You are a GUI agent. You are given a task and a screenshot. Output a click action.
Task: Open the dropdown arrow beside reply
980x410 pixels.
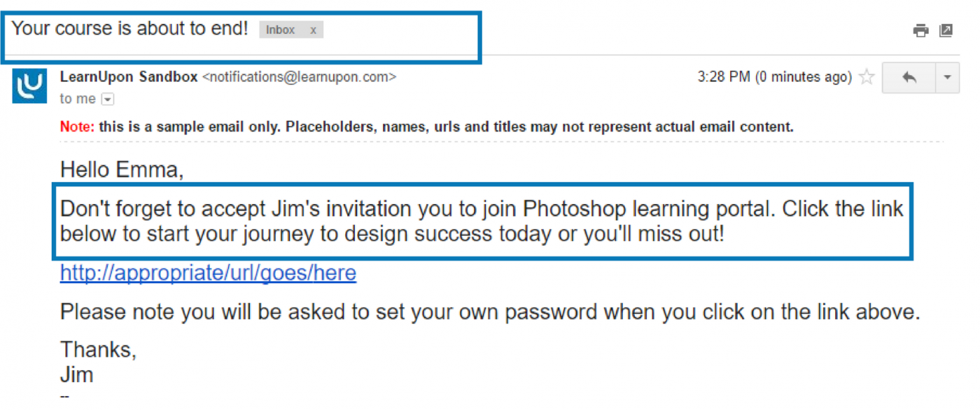(x=947, y=78)
